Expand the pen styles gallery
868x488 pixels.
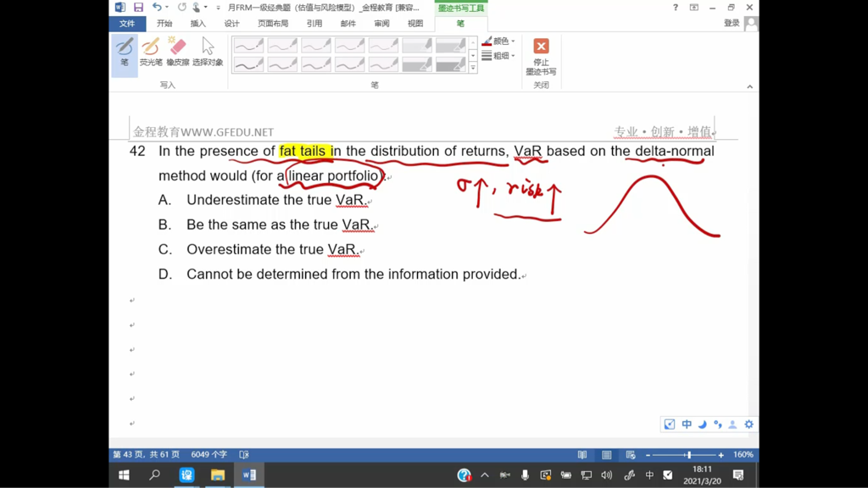(x=473, y=68)
